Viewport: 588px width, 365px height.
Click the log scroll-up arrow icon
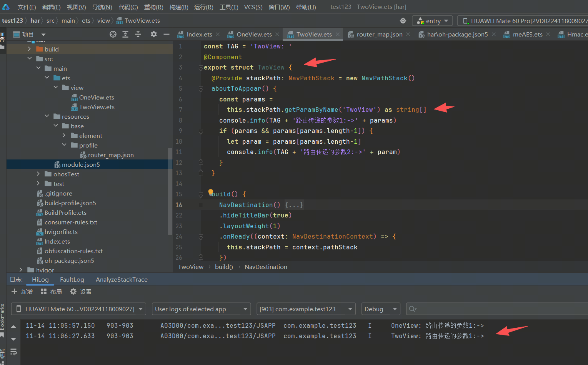click(13, 327)
